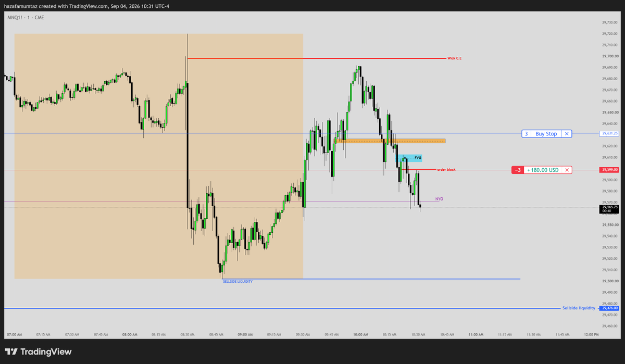Select the orange highlighted rectangle drawing
The image size is (625, 364).
tap(390, 141)
